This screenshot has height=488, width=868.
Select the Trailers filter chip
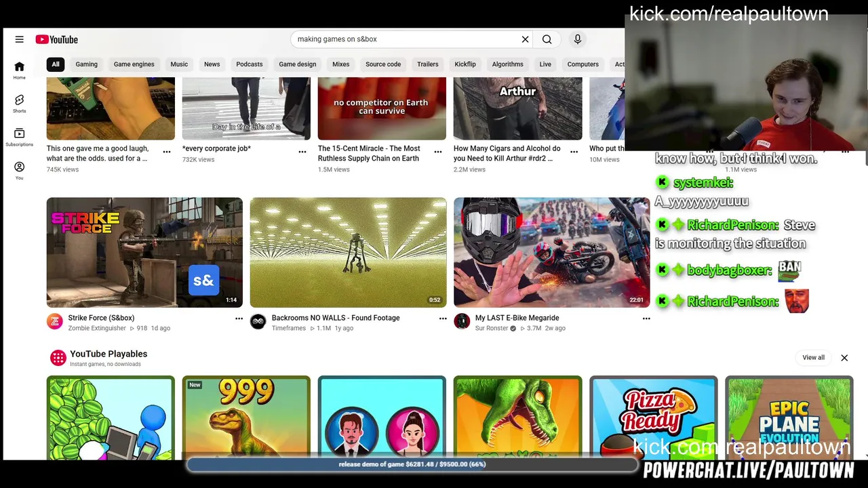pos(428,64)
